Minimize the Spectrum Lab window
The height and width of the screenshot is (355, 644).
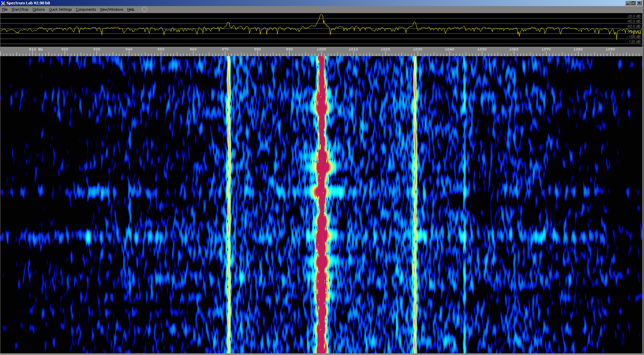point(628,3)
